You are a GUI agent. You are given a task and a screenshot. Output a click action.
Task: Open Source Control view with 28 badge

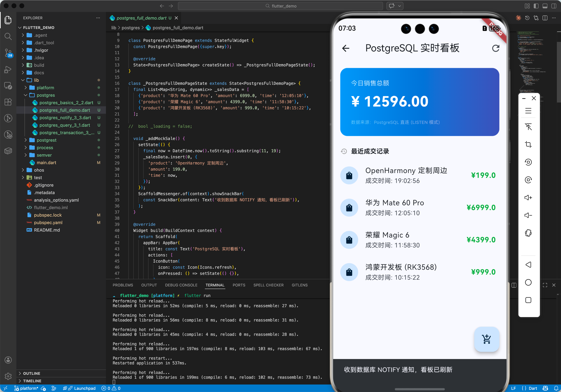tap(8, 53)
